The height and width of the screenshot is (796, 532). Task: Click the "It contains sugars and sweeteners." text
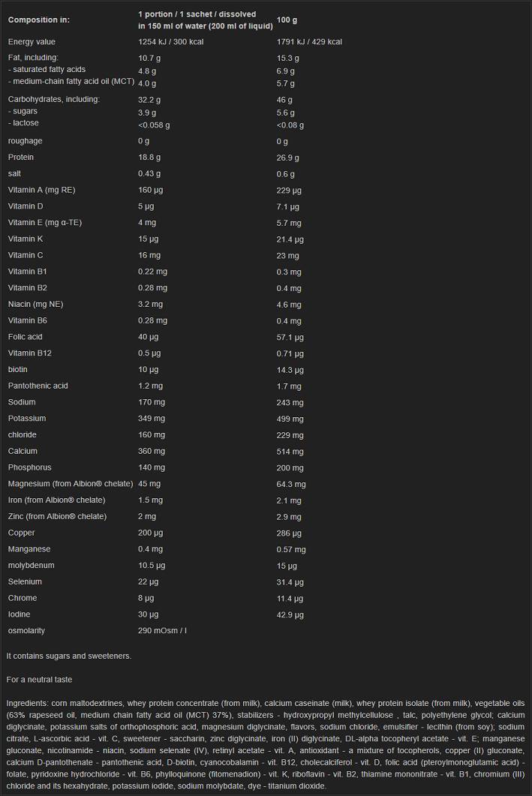tap(69, 656)
